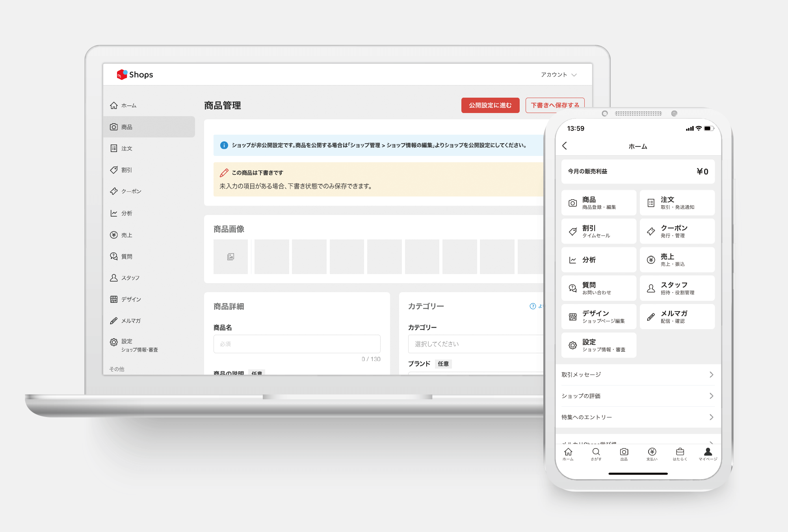Viewport: 788px width, 532px height.
Task: Click the 商品名 input field
Action: pyautogui.click(x=297, y=344)
